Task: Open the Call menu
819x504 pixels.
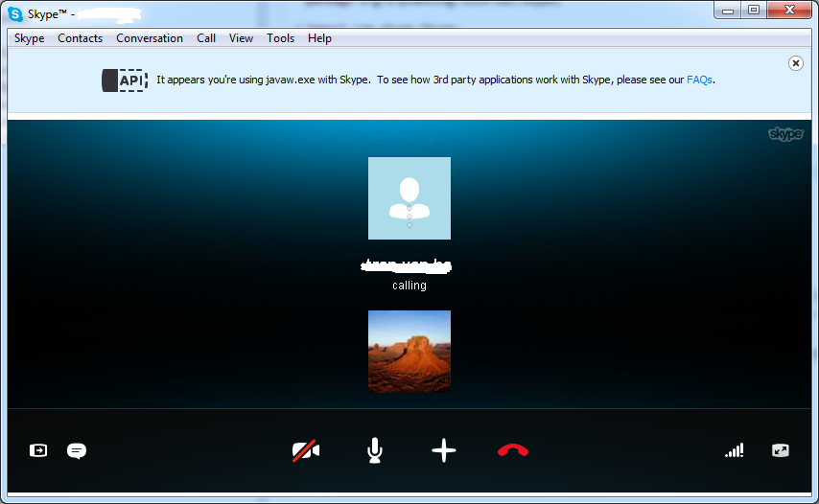Action: (x=206, y=38)
